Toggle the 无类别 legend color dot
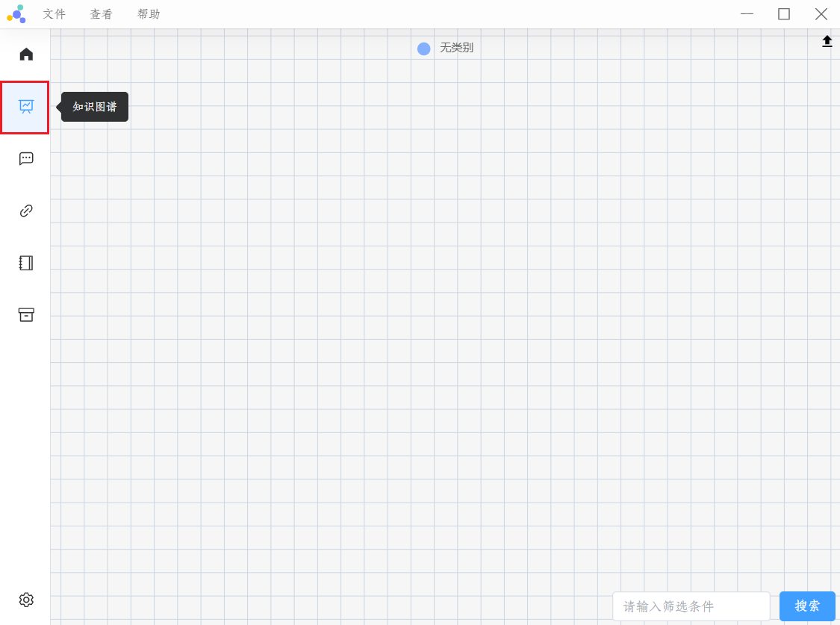 (x=424, y=49)
